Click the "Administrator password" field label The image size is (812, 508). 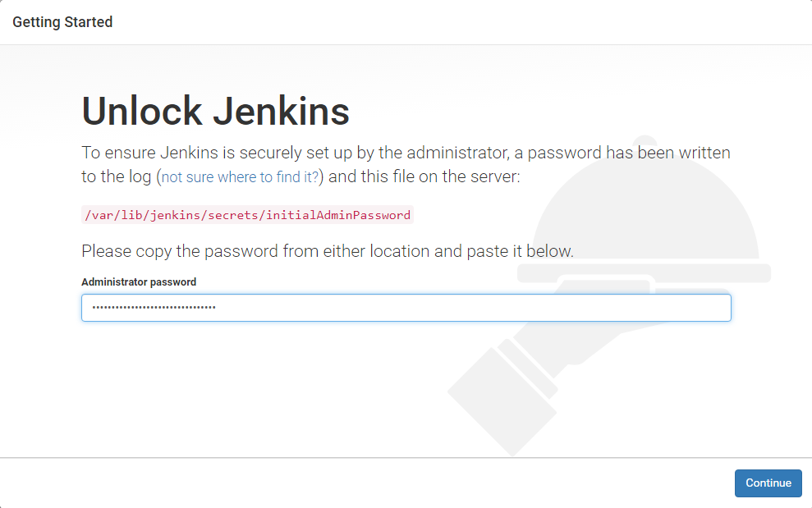pos(139,281)
